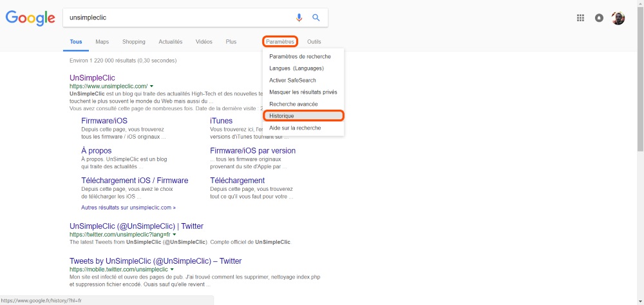The width and height of the screenshot is (644, 305).
Task: Open the À propos sitelink
Action: point(97,151)
